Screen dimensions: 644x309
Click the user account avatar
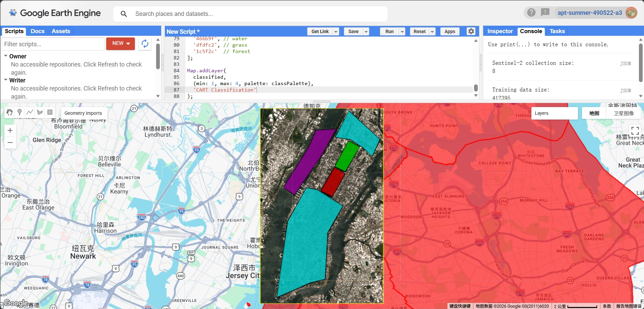631,13
